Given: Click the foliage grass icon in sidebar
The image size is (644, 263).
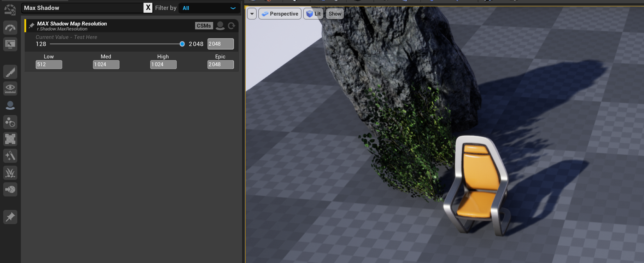Looking at the screenshot, I should coord(10,173).
